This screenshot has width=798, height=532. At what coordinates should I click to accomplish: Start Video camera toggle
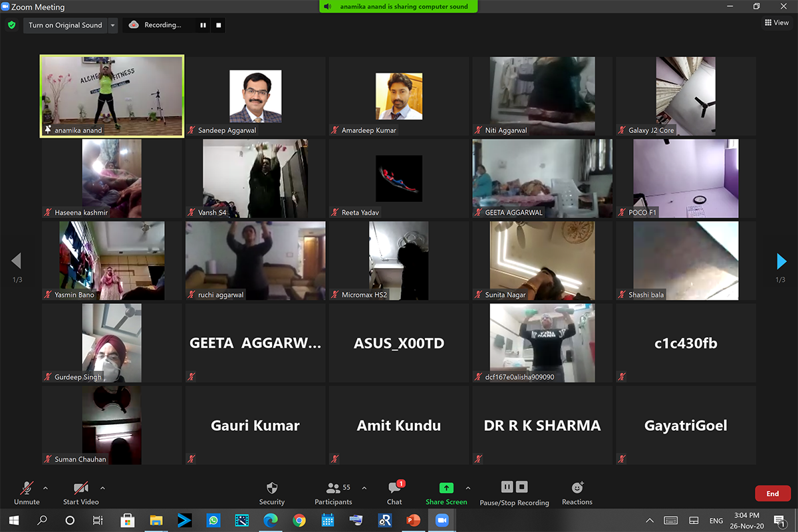point(80,489)
